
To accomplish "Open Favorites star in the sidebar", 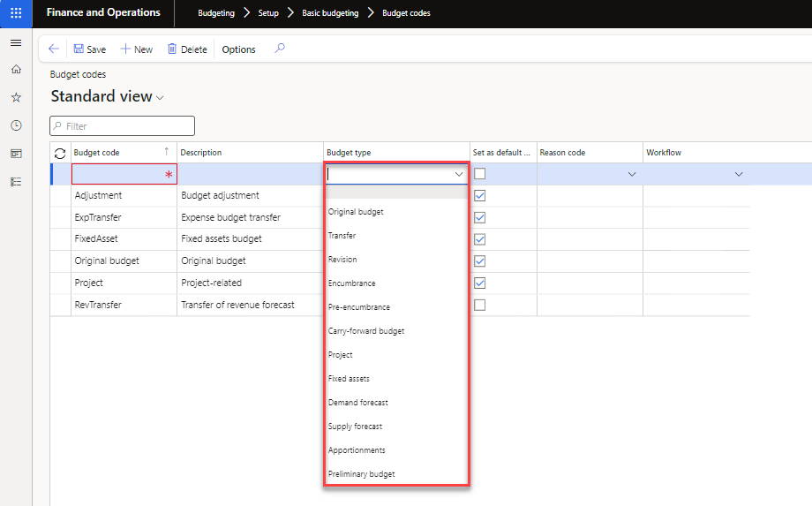I will 16,97.
